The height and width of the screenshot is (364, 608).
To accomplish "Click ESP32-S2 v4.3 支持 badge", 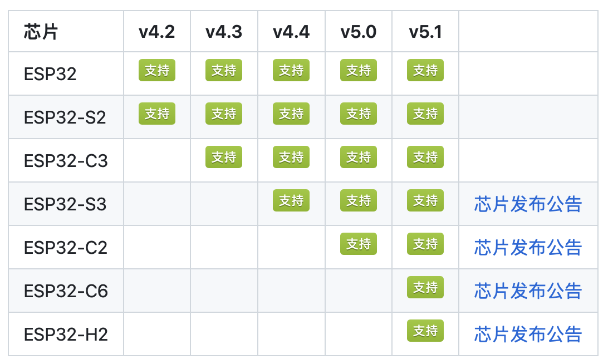I will coord(224,114).
